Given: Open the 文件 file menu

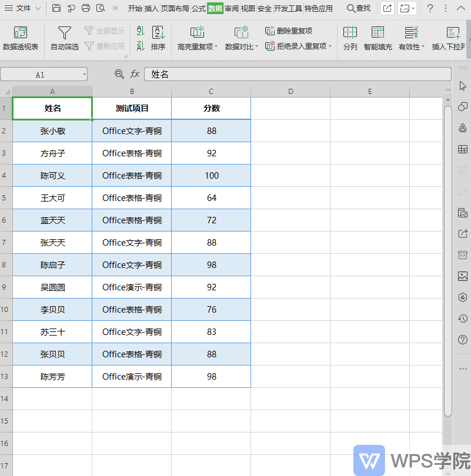Looking at the screenshot, I should pyautogui.click(x=22, y=9).
